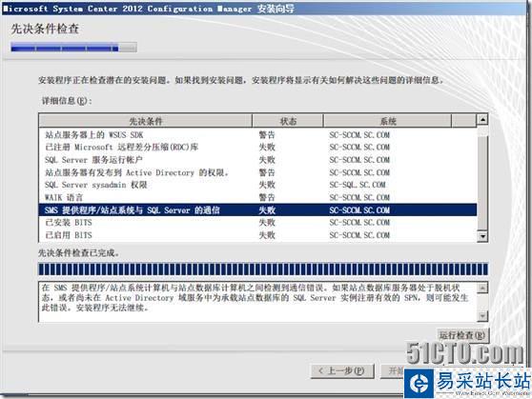Viewport: 532px width, 399px height.
Task: Select highlighted row SMS 提供程序/站点系统与 SQL Server 的通信
Action: [257, 210]
